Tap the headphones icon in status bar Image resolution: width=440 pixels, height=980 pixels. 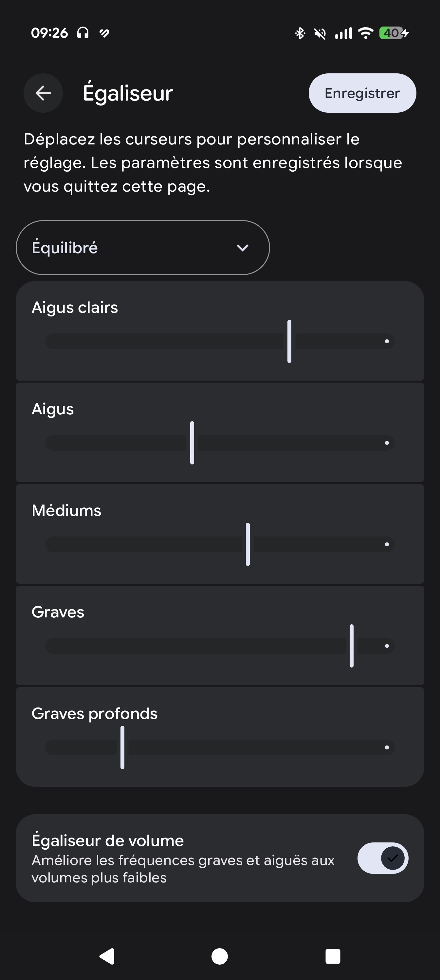[83, 33]
